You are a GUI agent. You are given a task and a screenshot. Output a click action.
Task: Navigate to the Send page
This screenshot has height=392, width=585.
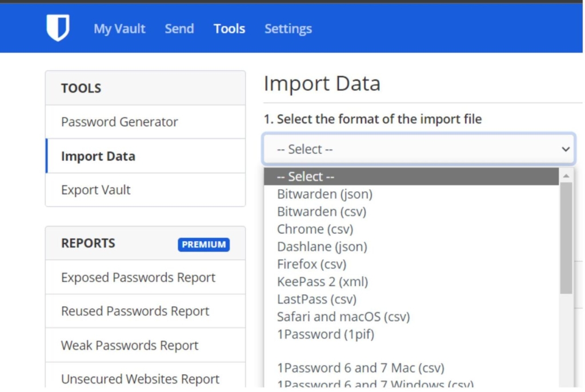coord(179,29)
